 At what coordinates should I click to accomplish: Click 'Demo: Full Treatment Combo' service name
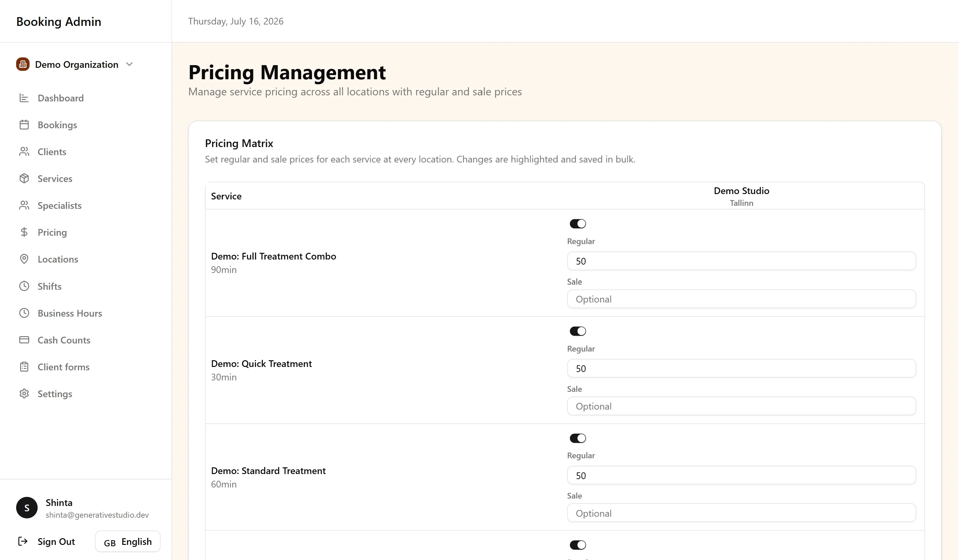(274, 256)
